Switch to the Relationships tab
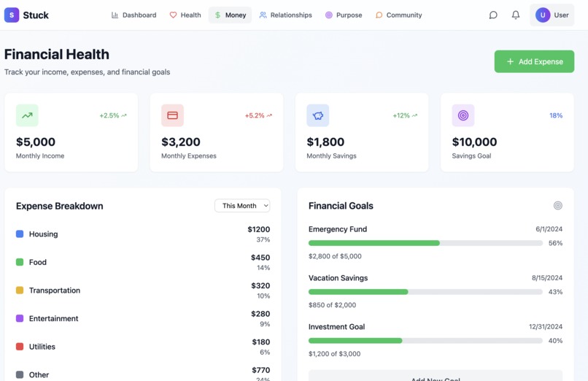Image resolution: width=588 pixels, height=381 pixels. click(x=286, y=15)
